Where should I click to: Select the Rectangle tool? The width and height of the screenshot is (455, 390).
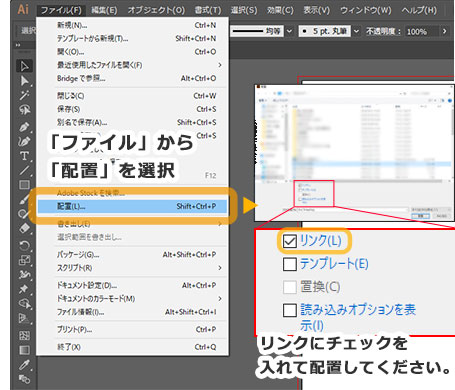pos(24,185)
